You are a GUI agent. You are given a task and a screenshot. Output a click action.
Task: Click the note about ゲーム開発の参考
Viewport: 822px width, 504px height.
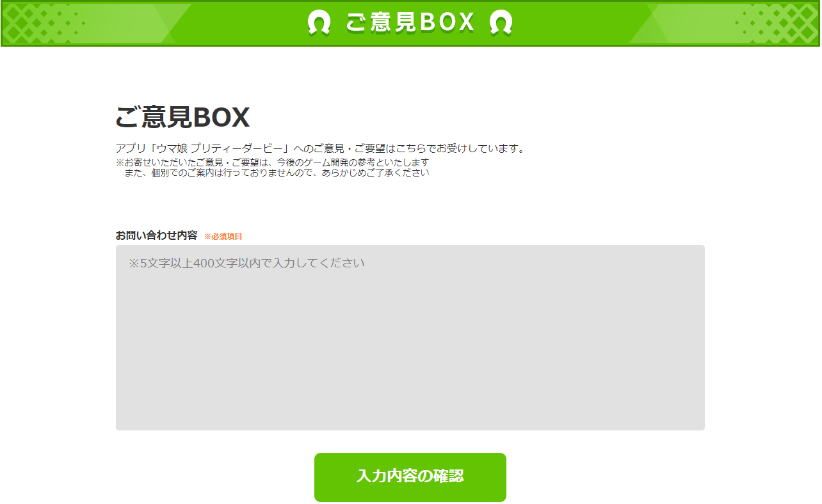click(272, 162)
